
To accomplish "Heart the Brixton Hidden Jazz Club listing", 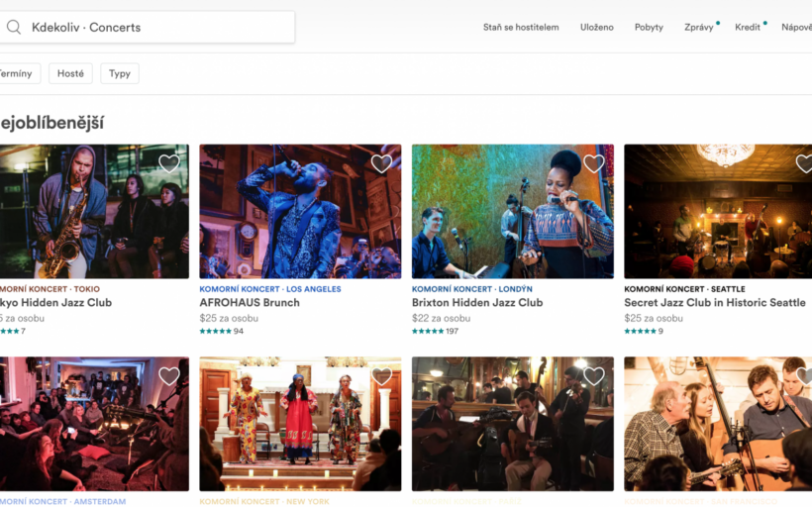I will (x=593, y=163).
